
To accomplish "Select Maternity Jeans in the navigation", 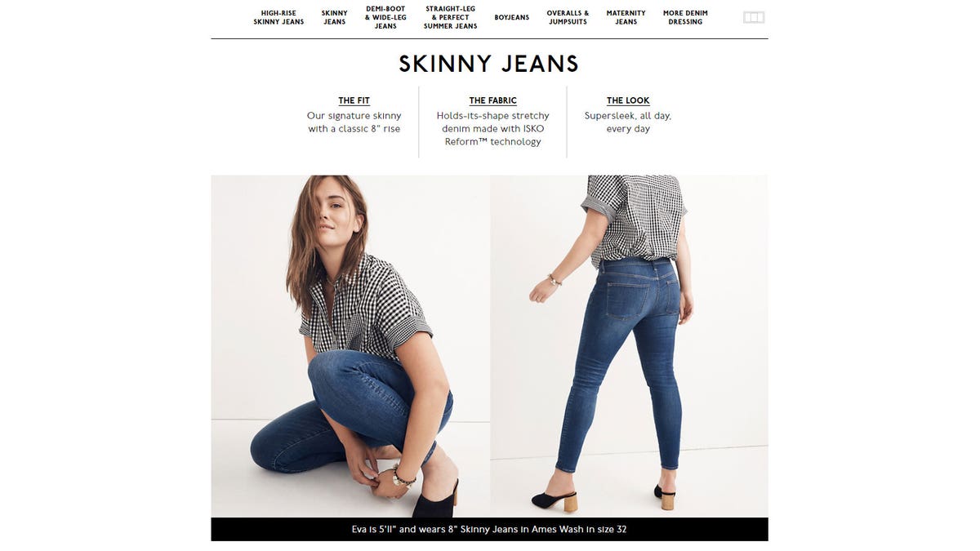I will coord(626,18).
